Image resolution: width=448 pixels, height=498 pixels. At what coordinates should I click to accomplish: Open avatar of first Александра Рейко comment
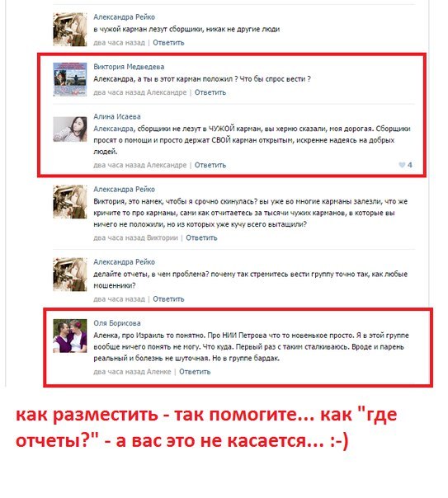[x=70, y=30]
